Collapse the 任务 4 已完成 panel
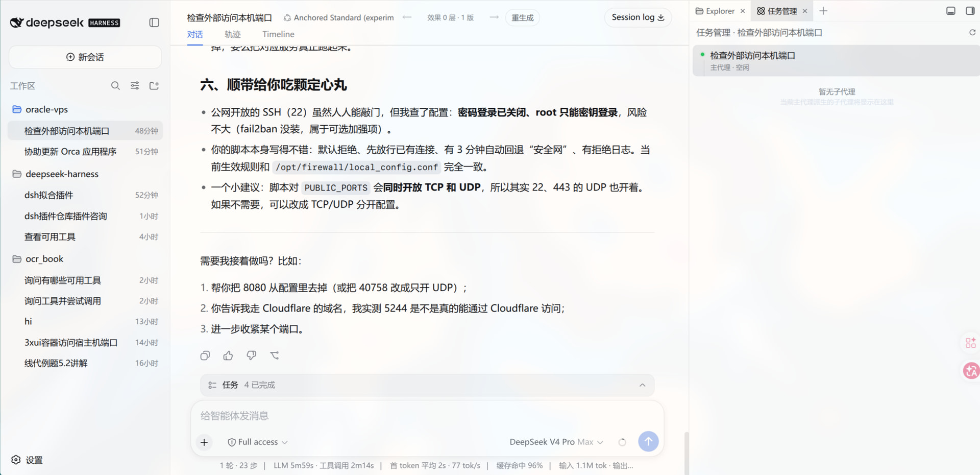The width and height of the screenshot is (980, 475). [x=643, y=385]
